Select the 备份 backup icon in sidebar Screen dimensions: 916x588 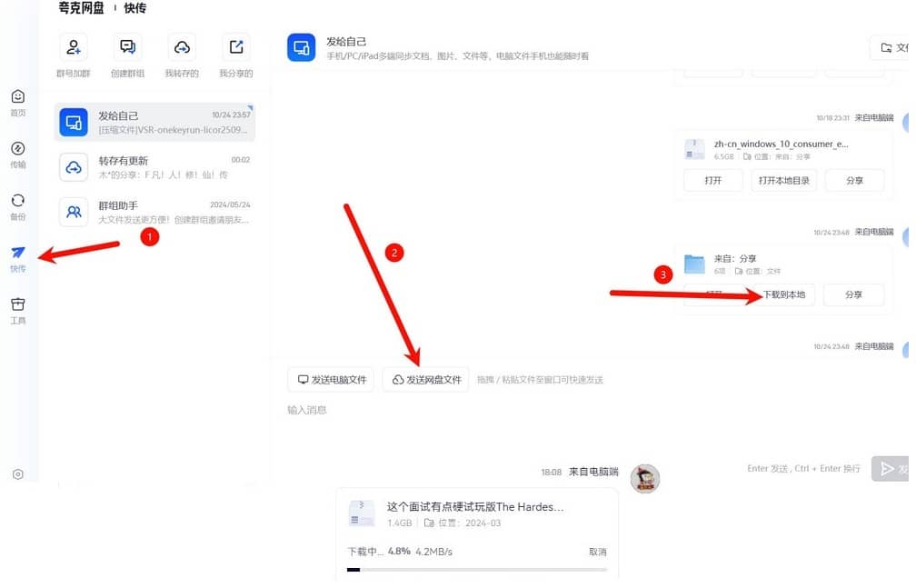(18, 202)
